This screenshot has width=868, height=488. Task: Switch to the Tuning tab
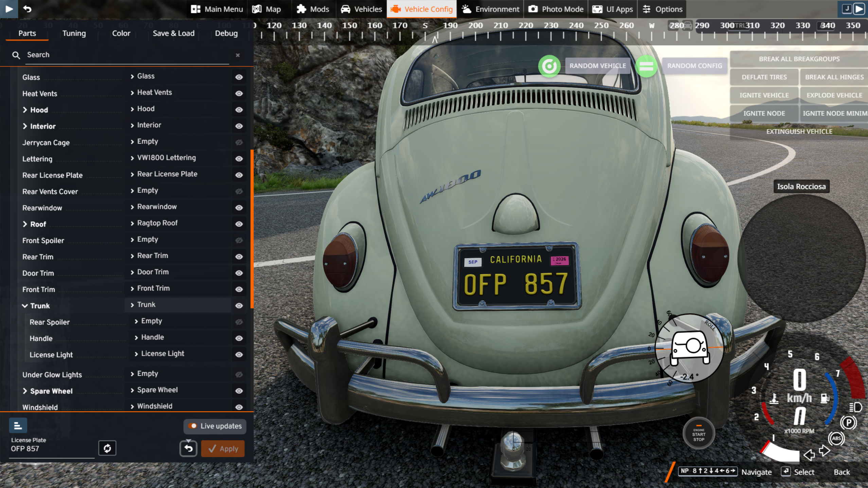(74, 33)
